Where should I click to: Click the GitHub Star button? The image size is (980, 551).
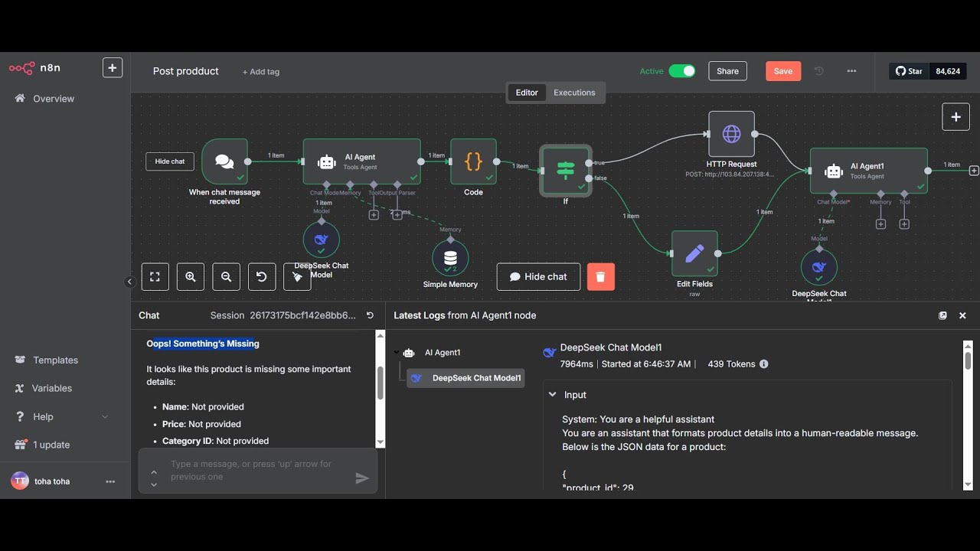click(x=909, y=71)
